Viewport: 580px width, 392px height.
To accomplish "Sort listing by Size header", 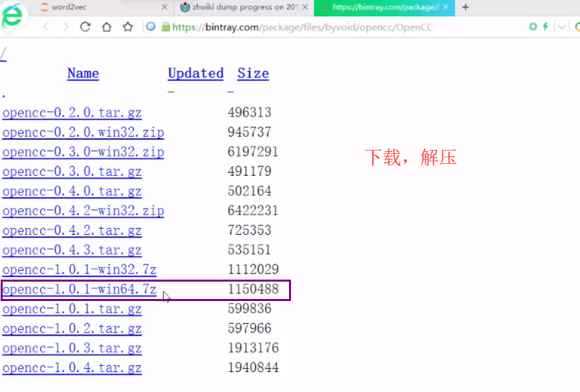I will pos(253,73).
